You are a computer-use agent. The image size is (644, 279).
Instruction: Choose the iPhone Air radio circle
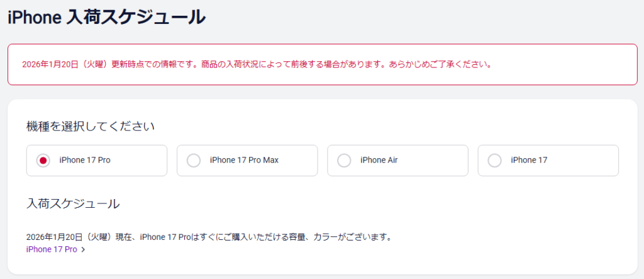pos(344,161)
